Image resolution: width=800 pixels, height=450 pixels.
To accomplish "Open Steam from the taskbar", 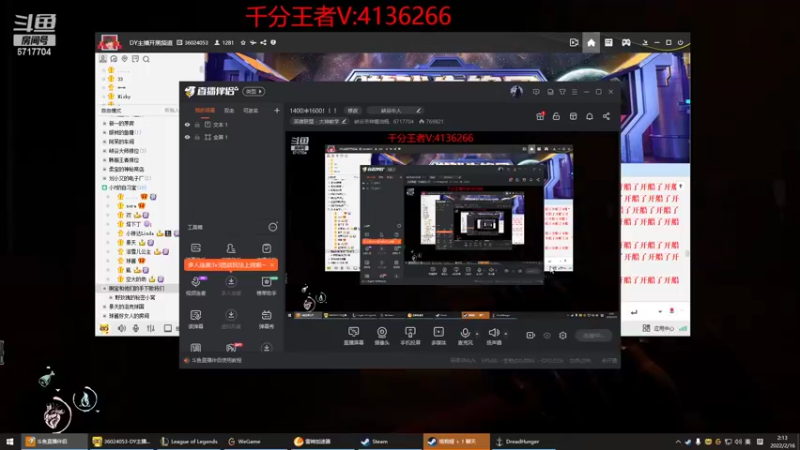I will click(x=375, y=442).
